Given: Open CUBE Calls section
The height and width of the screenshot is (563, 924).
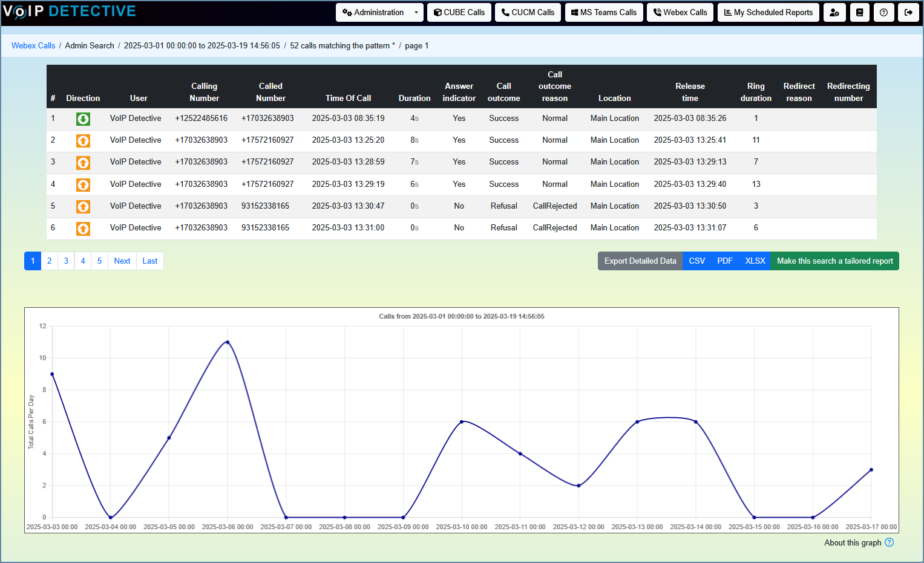Looking at the screenshot, I should tap(459, 12).
